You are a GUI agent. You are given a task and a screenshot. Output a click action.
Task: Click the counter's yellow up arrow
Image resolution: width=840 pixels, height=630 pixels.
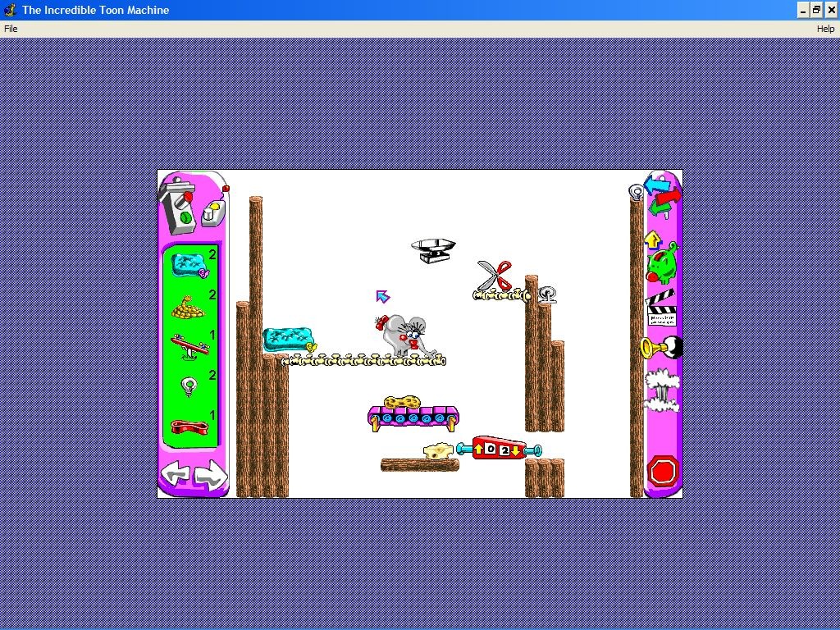pyautogui.click(x=478, y=450)
